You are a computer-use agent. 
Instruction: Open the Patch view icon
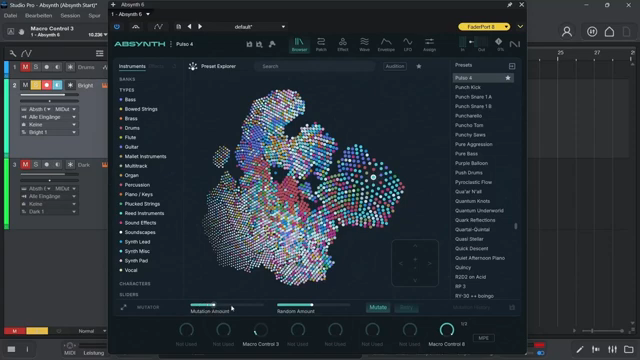pyautogui.click(x=321, y=44)
